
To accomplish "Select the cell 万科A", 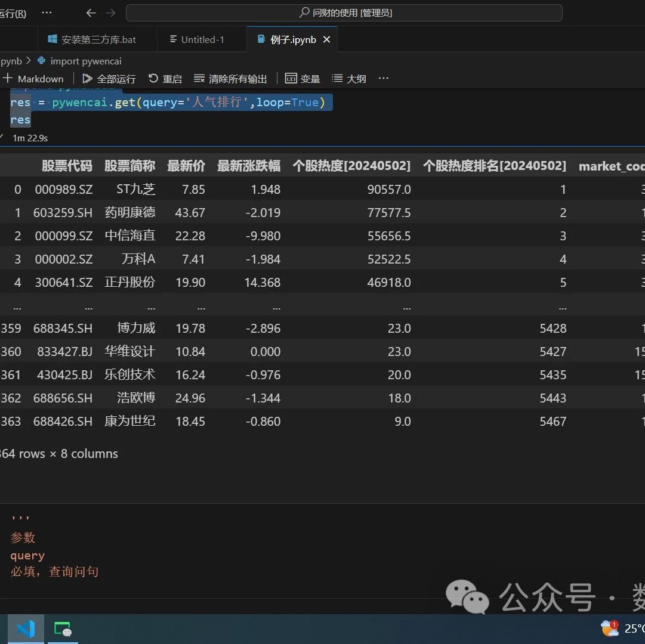I will tap(138, 259).
